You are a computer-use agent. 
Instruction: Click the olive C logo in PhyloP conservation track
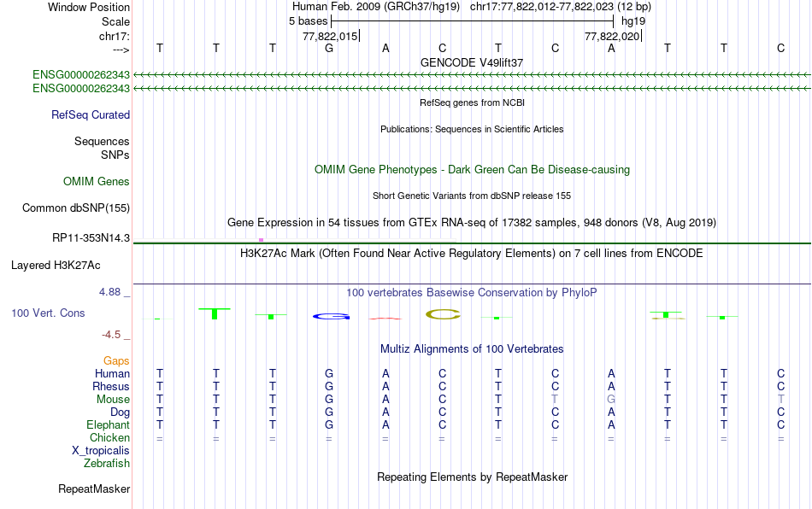pyautogui.click(x=443, y=314)
